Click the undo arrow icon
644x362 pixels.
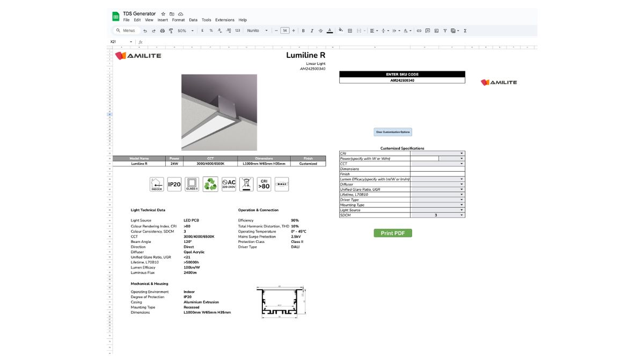pyautogui.click(x=145, y=31)
